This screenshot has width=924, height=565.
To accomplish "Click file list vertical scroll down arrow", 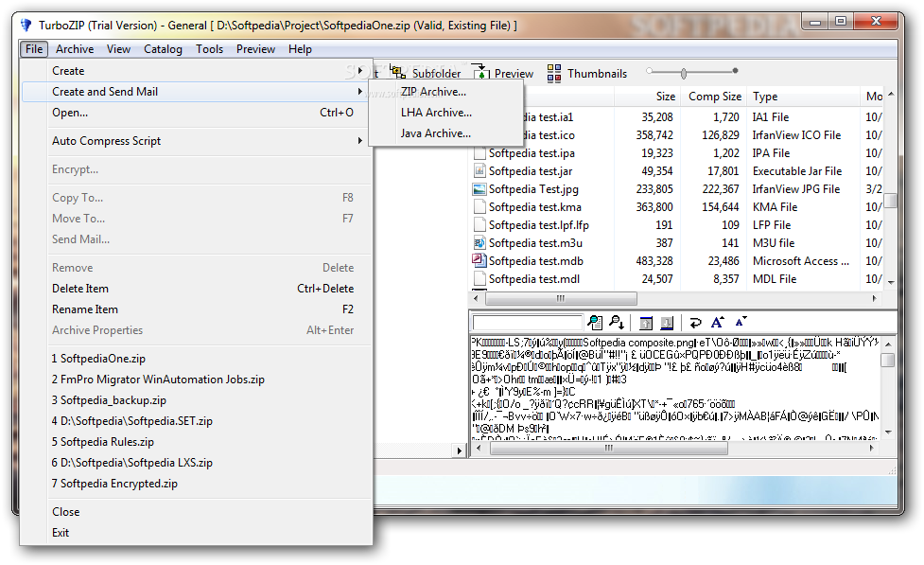I will [x=891, y=282].
